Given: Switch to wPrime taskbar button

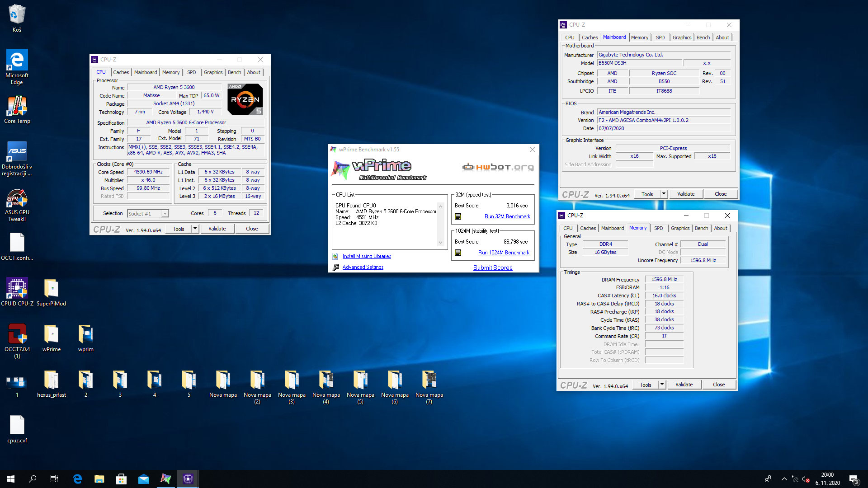Looking at the screenshot, I should [x=166, y=479].
